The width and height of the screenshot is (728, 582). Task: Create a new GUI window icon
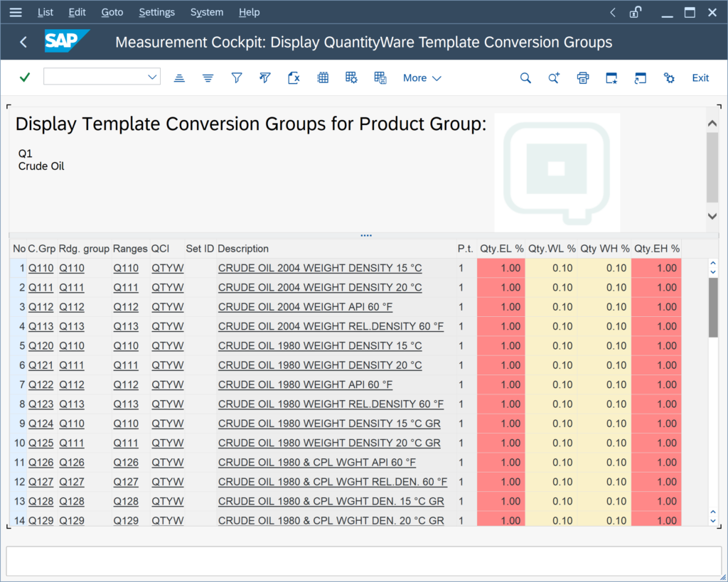pos(611,78)
